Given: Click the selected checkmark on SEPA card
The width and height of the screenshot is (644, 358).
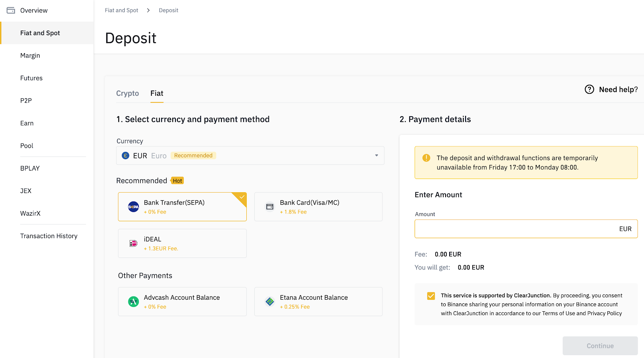Looking at the screenshot, I should point(242,197).
